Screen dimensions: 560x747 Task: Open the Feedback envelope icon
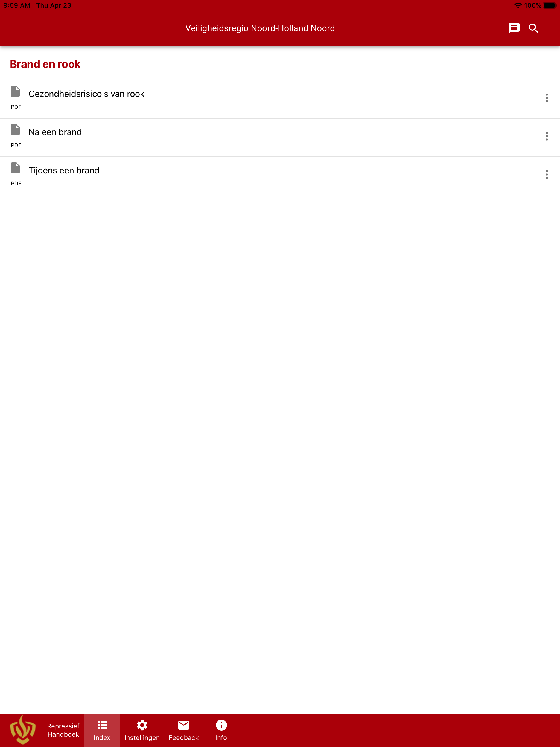point(183,725)
